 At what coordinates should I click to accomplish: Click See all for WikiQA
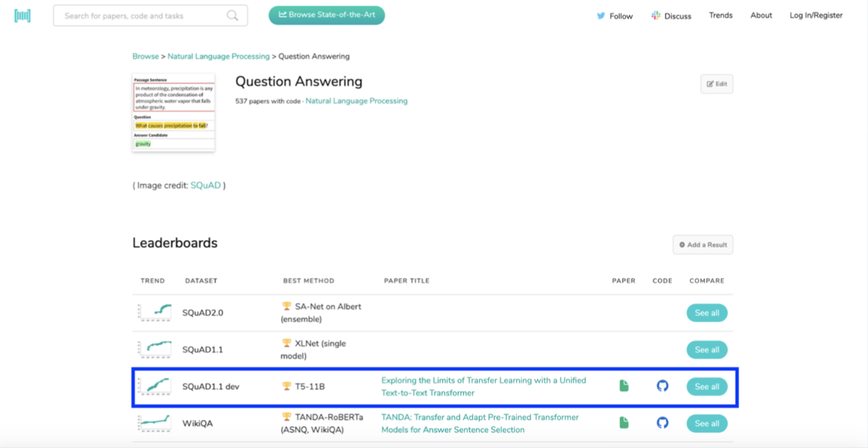(707, 424)
